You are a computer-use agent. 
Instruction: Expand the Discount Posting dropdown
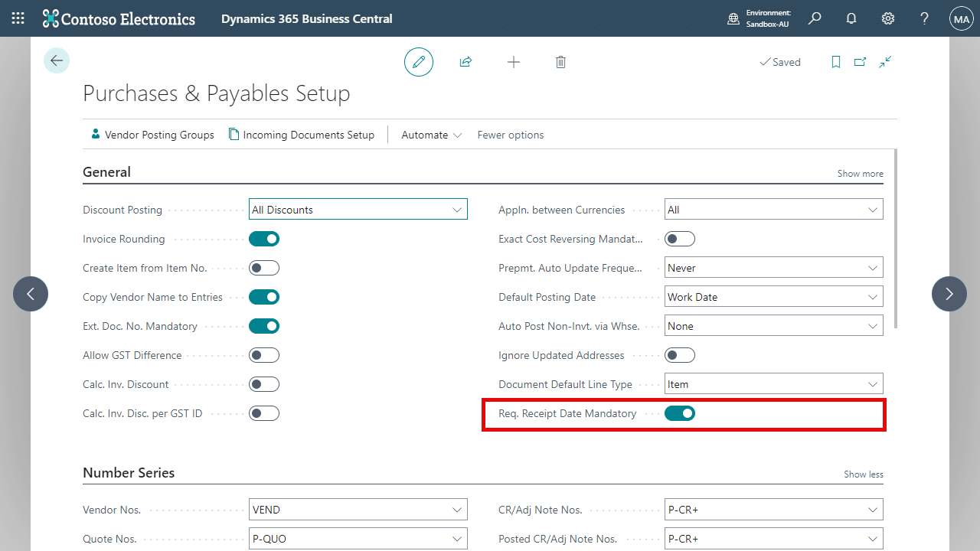click(x=358, y=210)
